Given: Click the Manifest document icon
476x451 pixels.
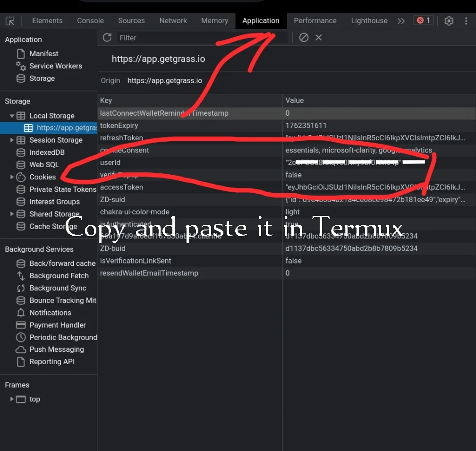Looking at the screenshot, I should click(x=21, y=54).
